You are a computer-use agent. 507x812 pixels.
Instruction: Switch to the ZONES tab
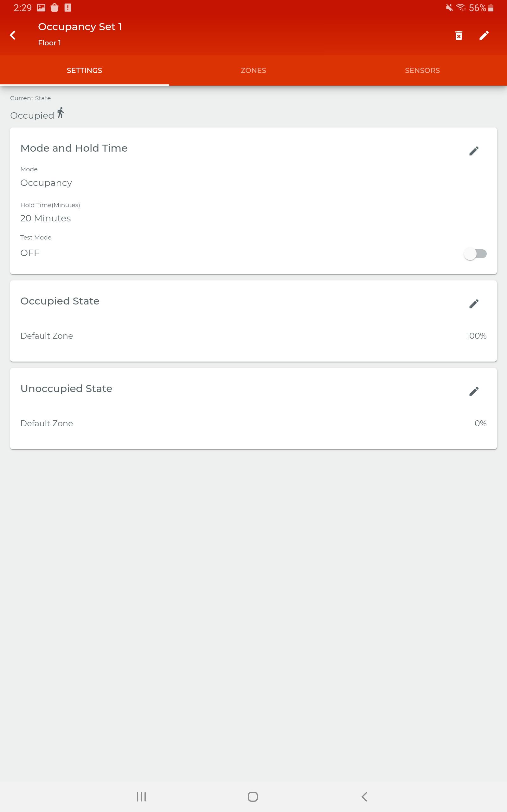point(253,70)
